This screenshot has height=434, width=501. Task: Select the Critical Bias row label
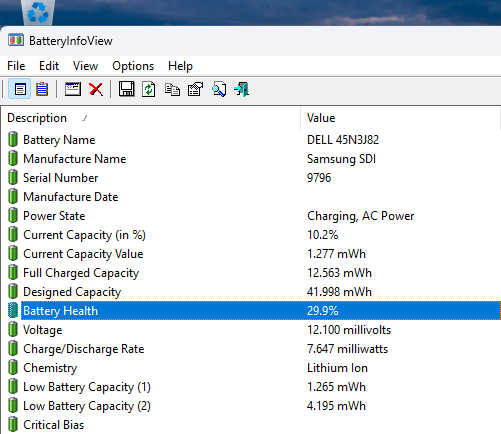[x=54, y=425]
